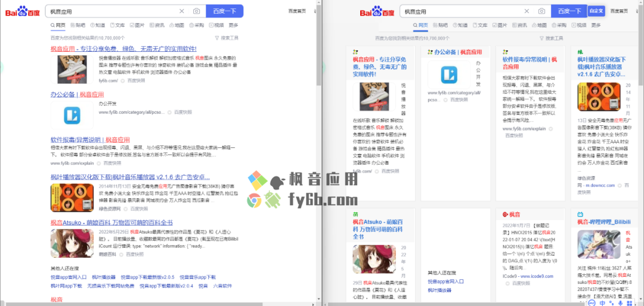This screenshot has width=644, height=306.
Task: Select the 采购 tab in the left window
Action: coord(197,26)
